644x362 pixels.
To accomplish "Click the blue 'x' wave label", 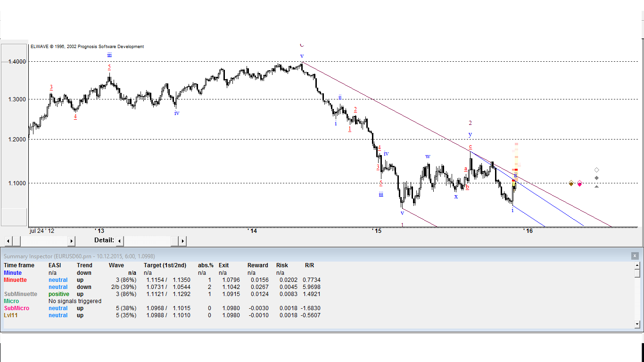I will (456, 197).
